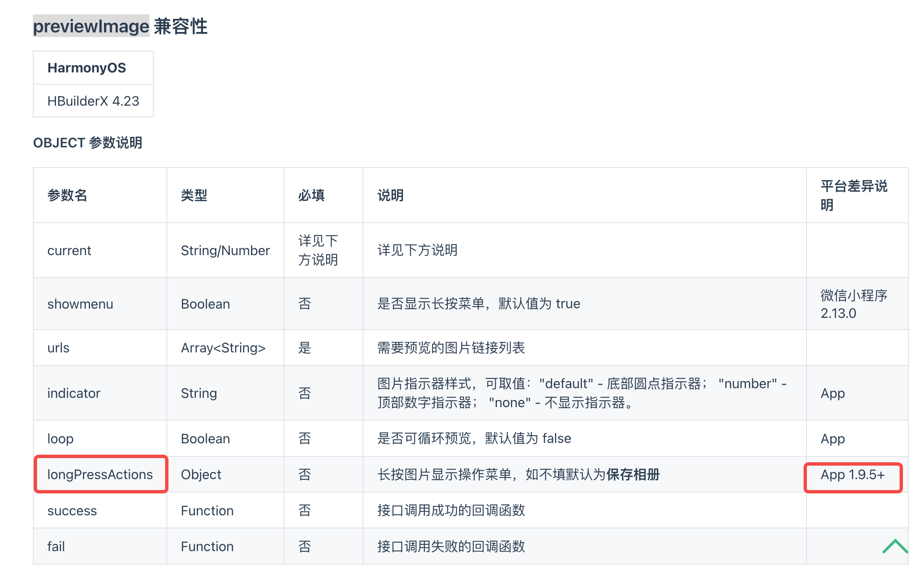Click the bold 保存相册 text
This screenshot has width=924, height=565.
pyautogui.click(x=633, y=474)
